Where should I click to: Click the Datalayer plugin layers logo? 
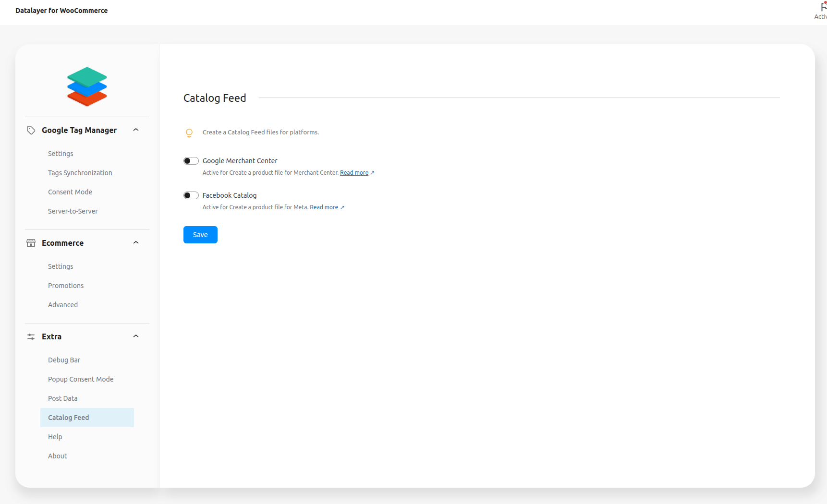[86, 86]
